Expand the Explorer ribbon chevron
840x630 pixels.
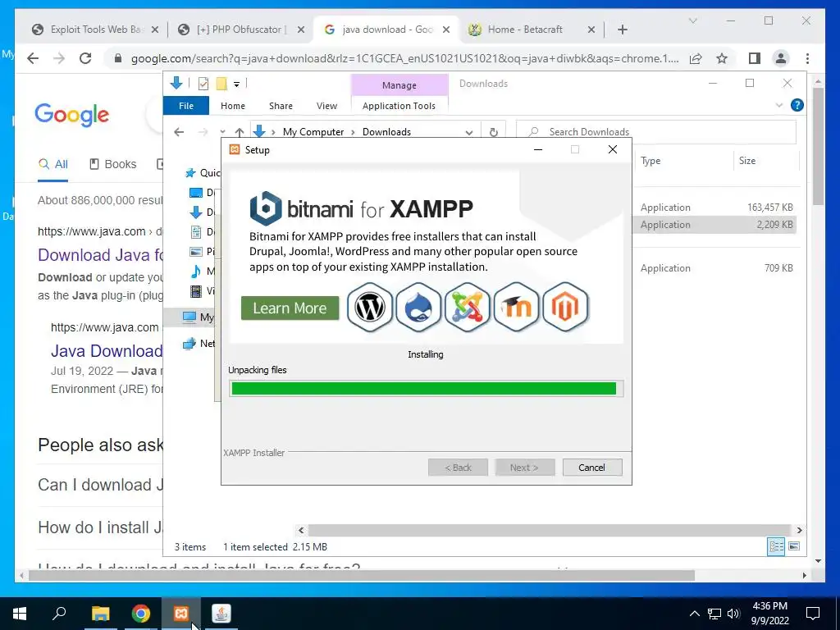click(x=779, y=105)
